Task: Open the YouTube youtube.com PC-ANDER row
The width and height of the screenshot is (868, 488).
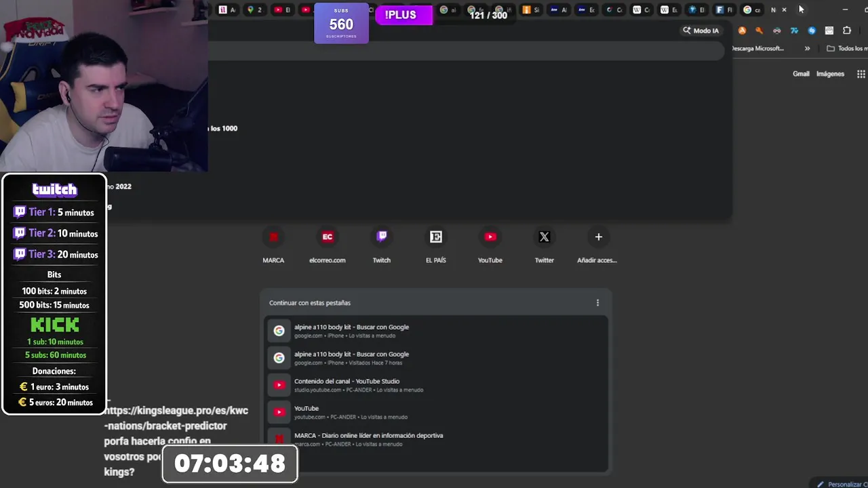Action: click(436, 412)
